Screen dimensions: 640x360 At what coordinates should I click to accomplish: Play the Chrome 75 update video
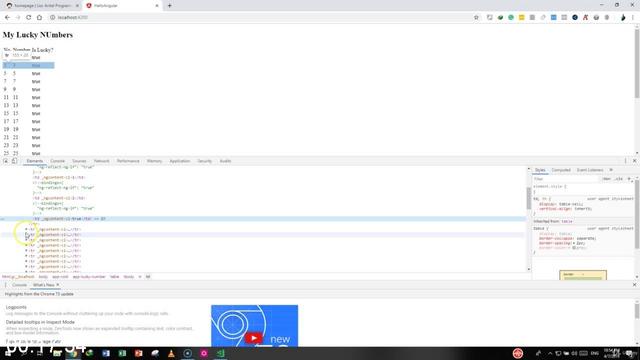(254, 338)
